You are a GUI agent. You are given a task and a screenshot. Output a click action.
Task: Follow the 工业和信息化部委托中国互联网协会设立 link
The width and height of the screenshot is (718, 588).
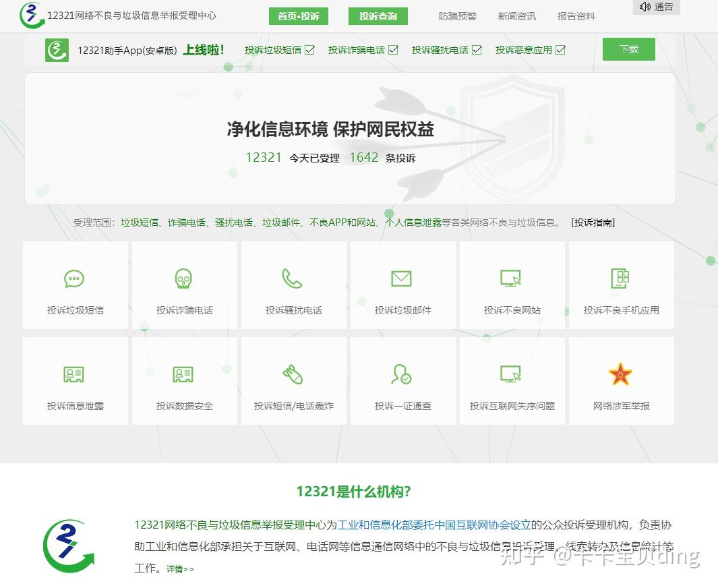(x=434, y=525)
